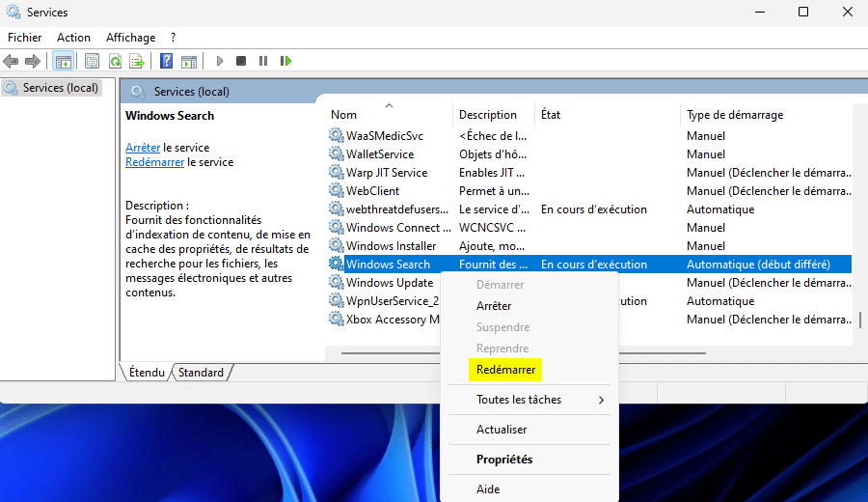
Task: Click the Export list toolbar icon
Action: tap(136, 61)
